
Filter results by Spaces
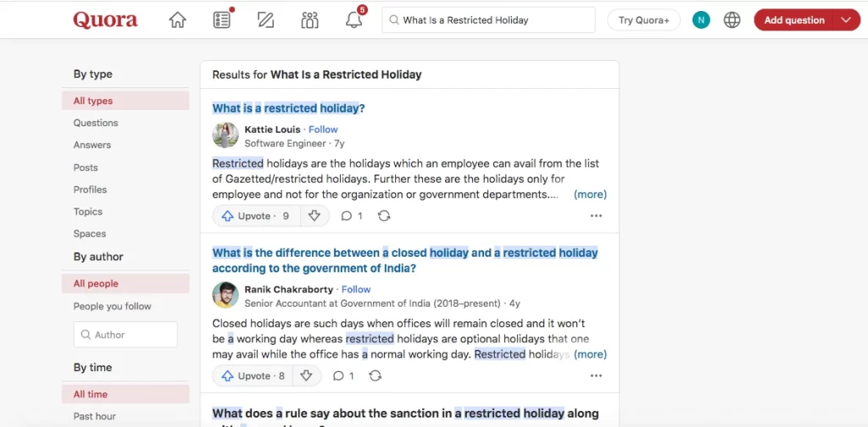90,234
